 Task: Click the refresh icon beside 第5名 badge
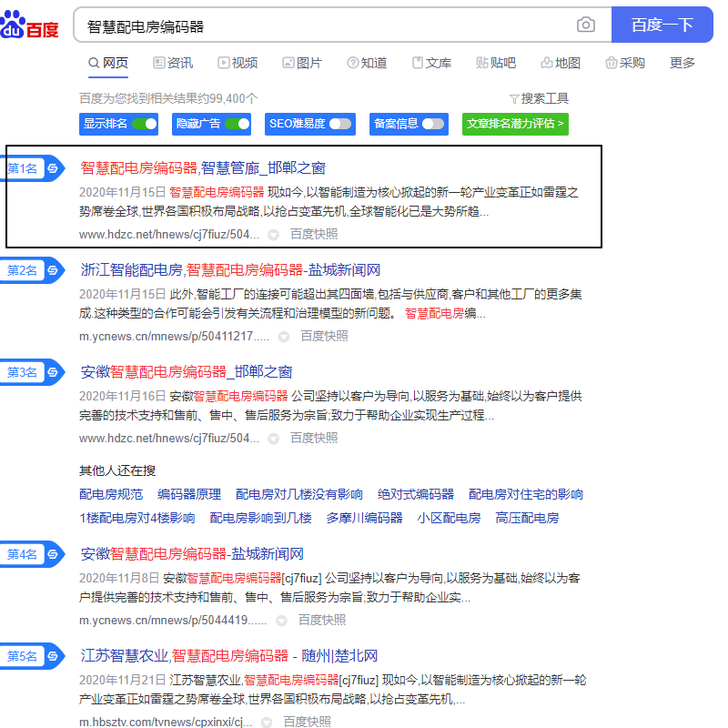[53, 656]
